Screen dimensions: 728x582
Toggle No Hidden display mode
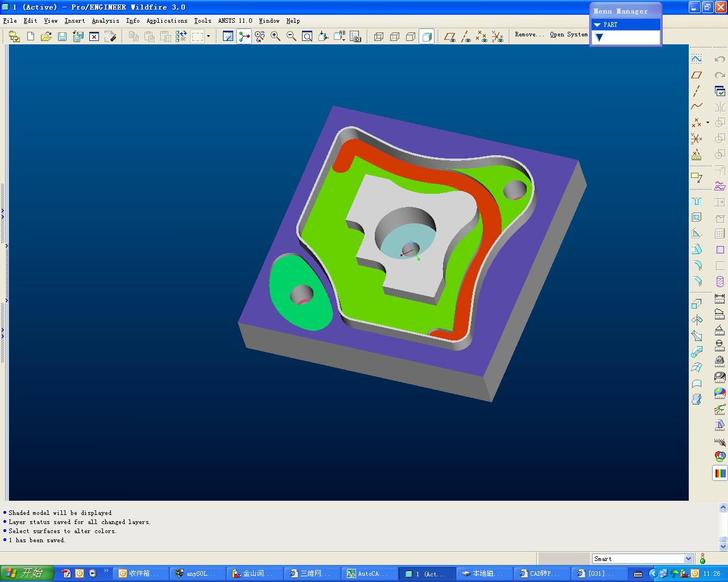click(411, 36)
